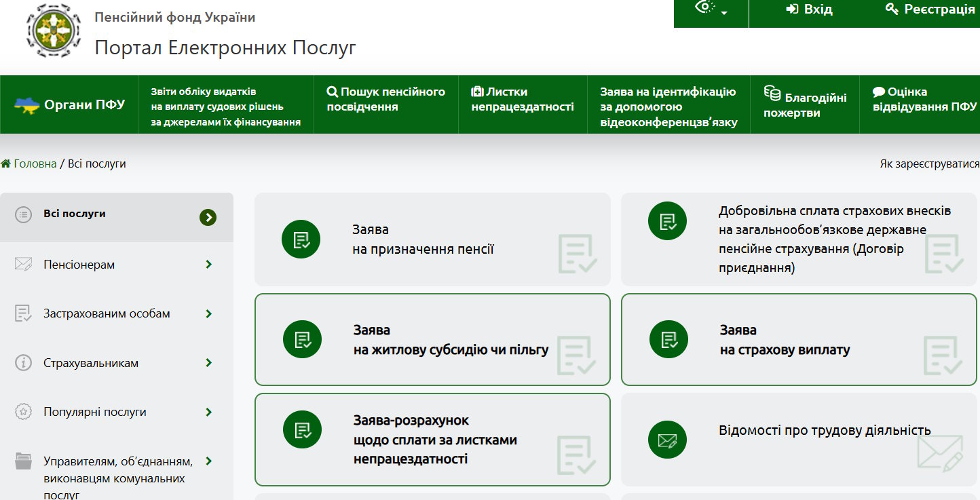This screenshot has width=980, height=500.
Task: Select Пошук пенсійного посвідчення menu item
Action: (385, 99)
